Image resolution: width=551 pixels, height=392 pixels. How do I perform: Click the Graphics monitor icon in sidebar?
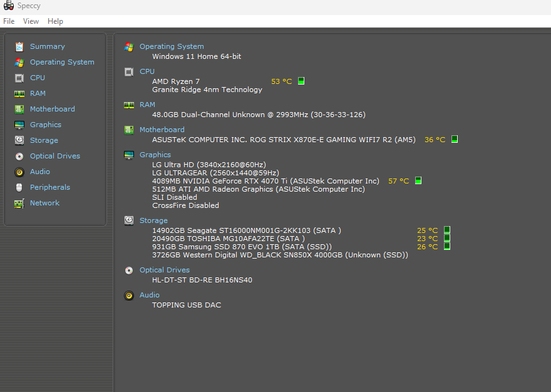(x=19, y=125)
